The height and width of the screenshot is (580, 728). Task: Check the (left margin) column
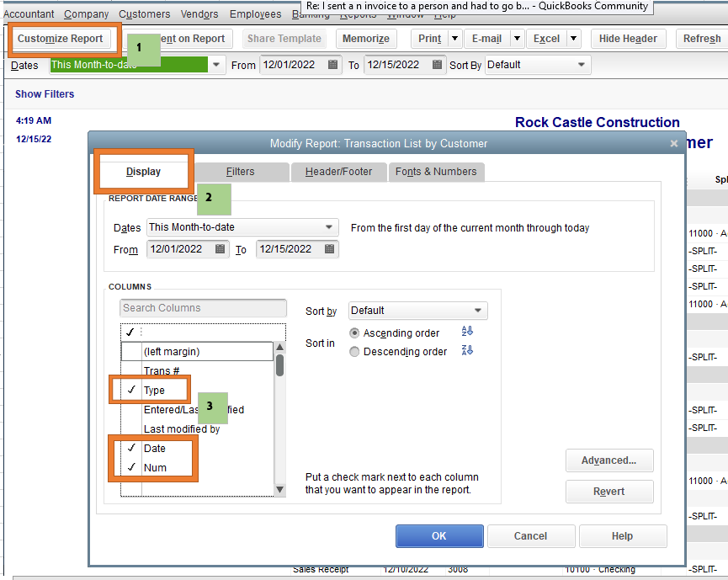131,352
